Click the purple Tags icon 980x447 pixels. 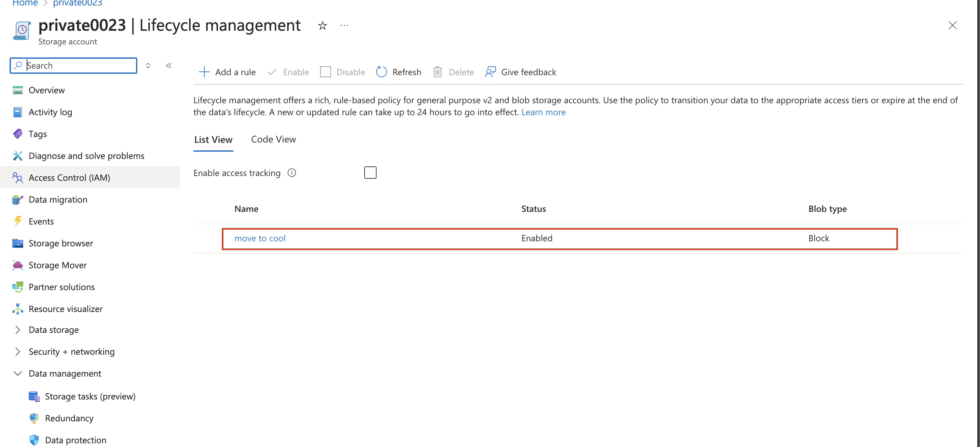pyautogui.click(x=17, y=134)
